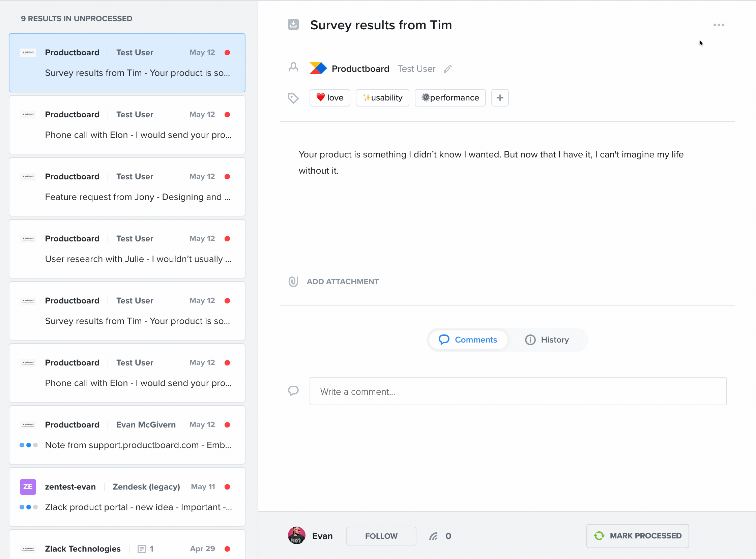Click the note count icon on Zlack Technologies
The width and height of the screenshot is (756, 559).
141,549
